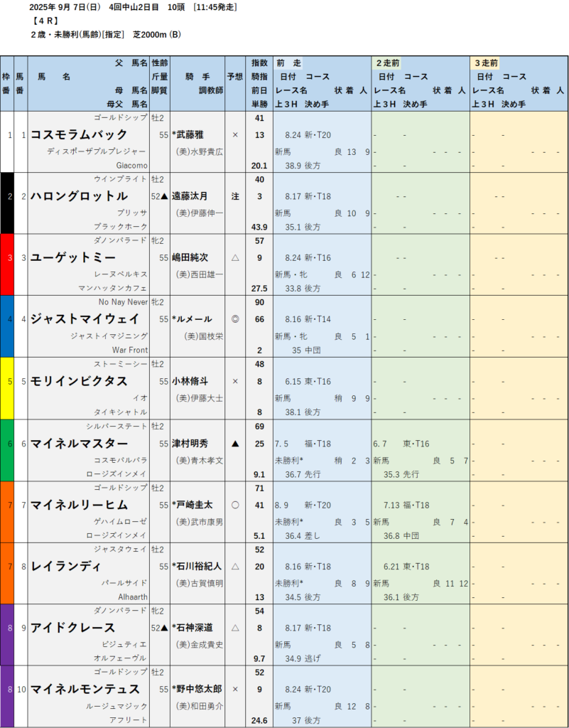Screen dimensions: 569x728
Task: Click win odds 20.1
Action: tap(259, 165)
